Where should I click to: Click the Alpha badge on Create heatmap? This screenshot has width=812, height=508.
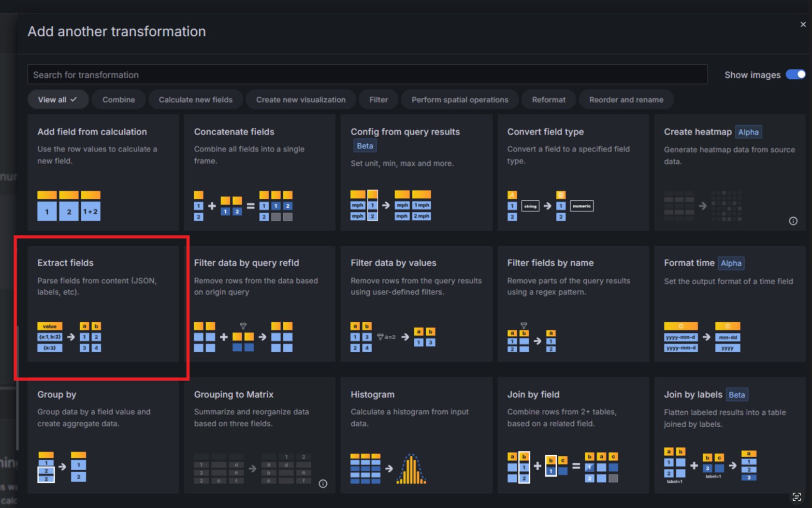click(748, 132)
